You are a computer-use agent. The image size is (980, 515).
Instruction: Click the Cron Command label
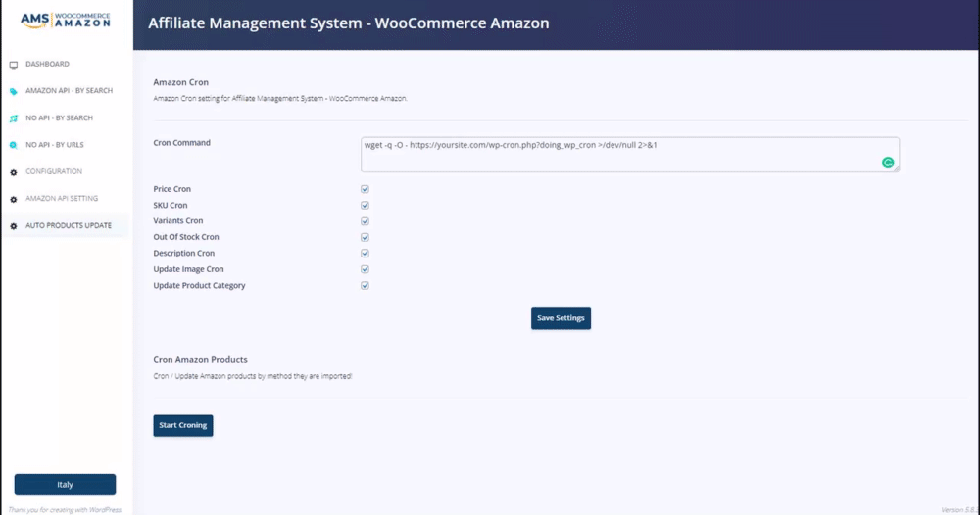(x=182, y=142)
